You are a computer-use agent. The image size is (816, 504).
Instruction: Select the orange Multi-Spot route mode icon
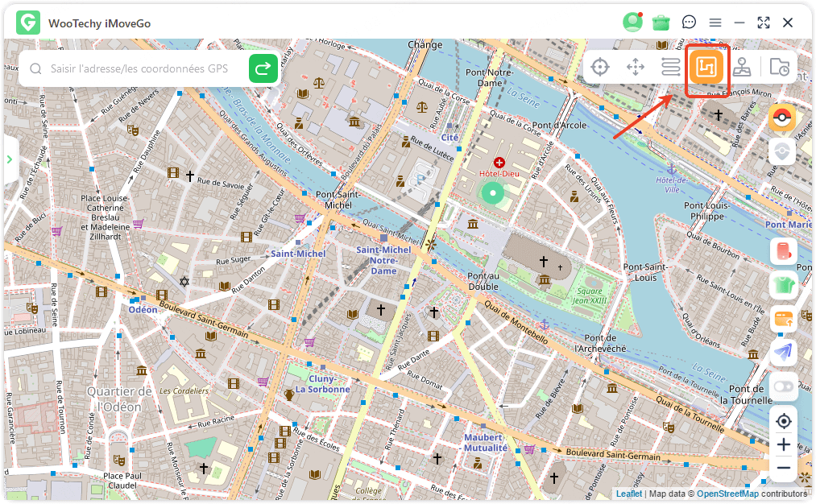[706, 68]
